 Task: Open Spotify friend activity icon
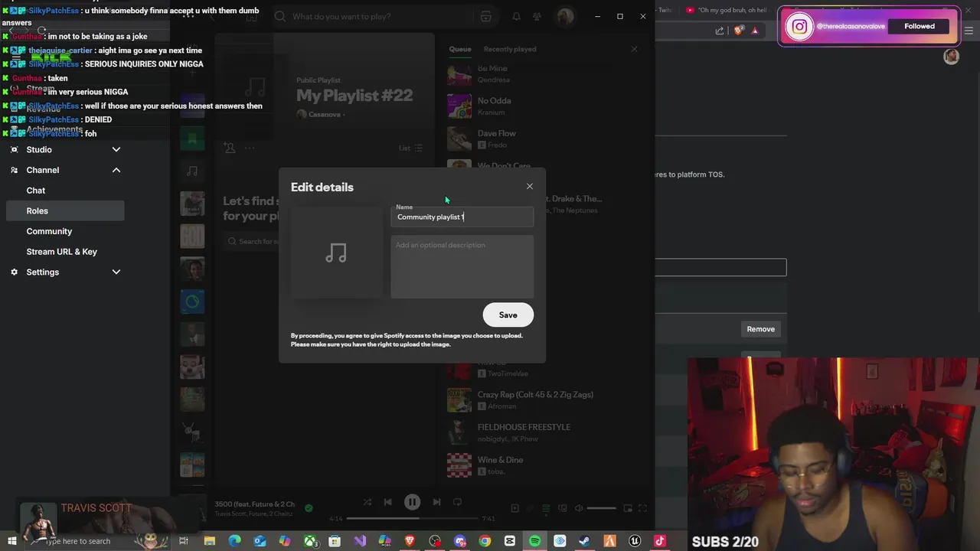(x=537, y=17)
